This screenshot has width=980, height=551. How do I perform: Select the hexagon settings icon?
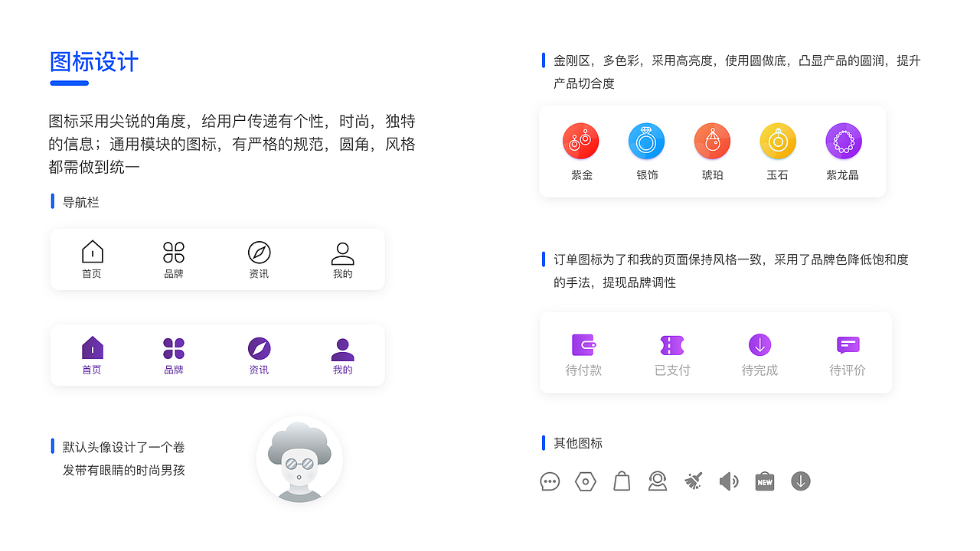click(x=586, y=481)
